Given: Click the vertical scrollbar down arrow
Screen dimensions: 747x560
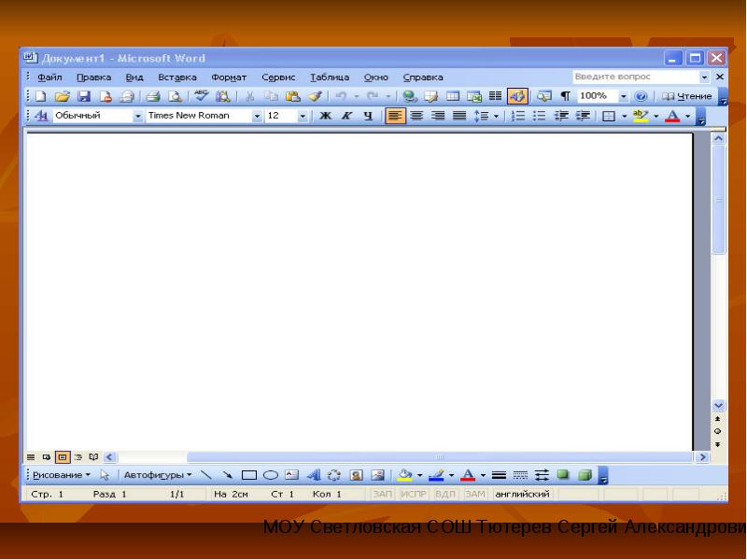Looking at the screenshot, I should pyautogui.click(x=718, y=406).
